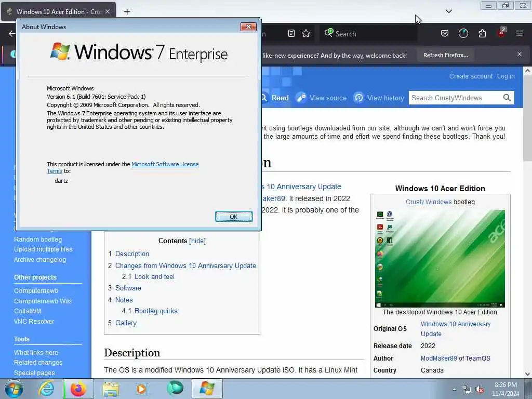Open the Pocket save icon in Firefox toolbar

[x=445, y=33]
